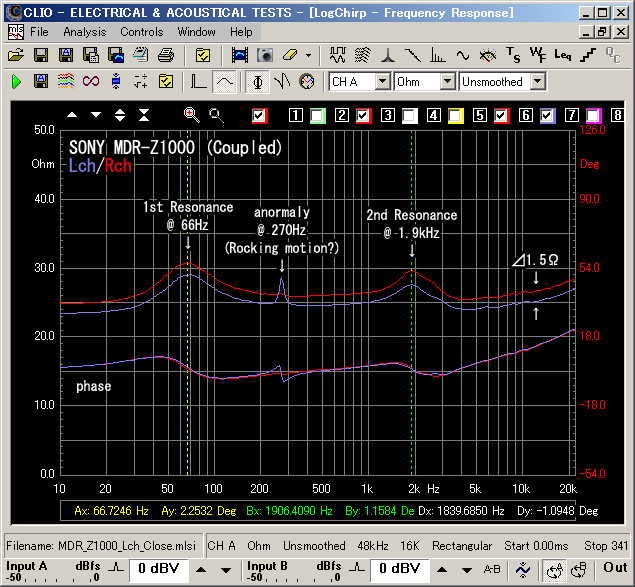The image size is (635, 587).
Task: Open the Leq analysis icon
Action: coord(563,55)
